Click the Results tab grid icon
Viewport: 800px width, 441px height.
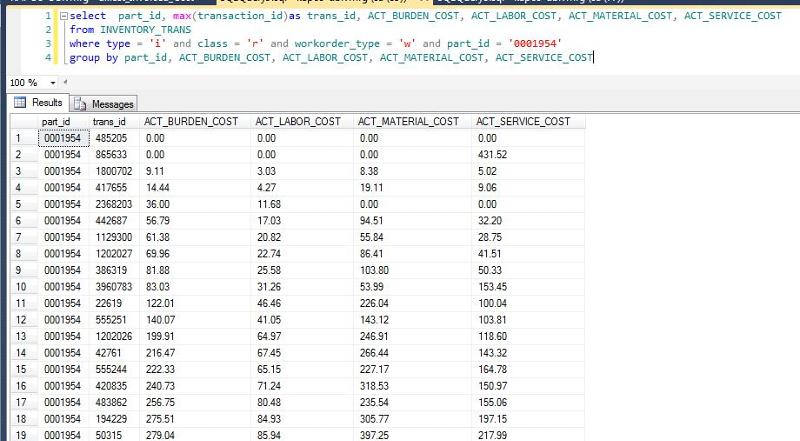click(20, 103)
